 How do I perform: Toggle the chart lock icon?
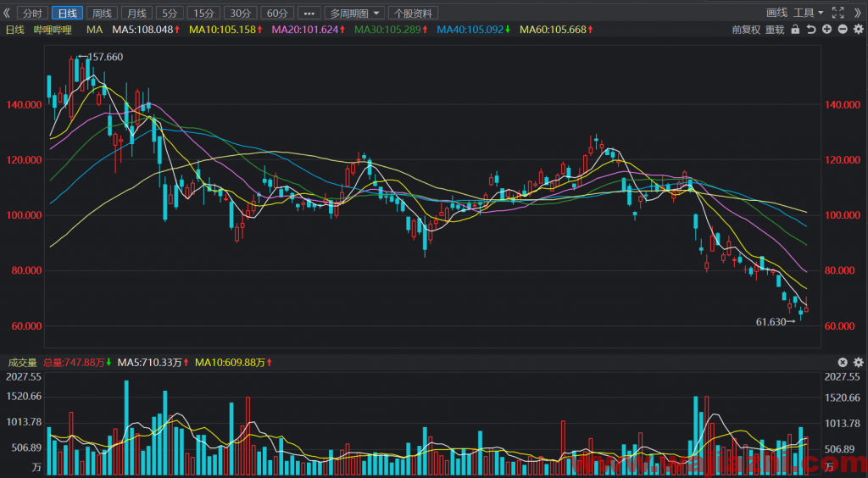click(795, 30)
